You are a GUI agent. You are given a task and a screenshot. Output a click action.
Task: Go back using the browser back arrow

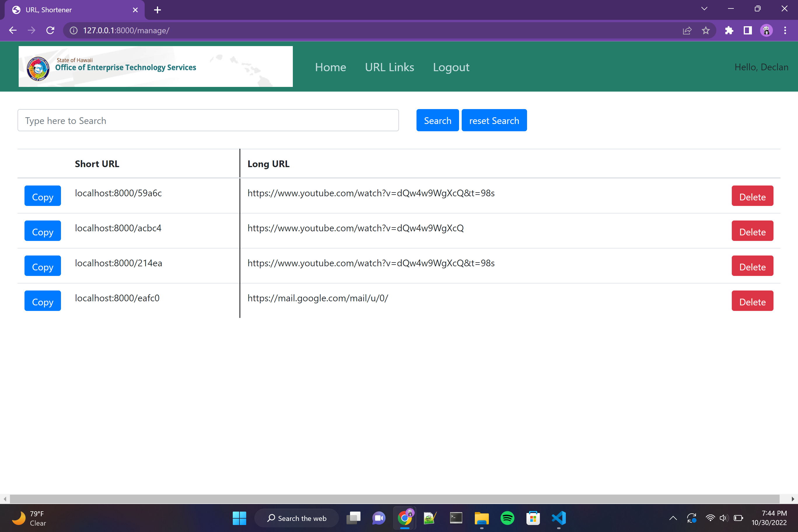coord(13,31)
